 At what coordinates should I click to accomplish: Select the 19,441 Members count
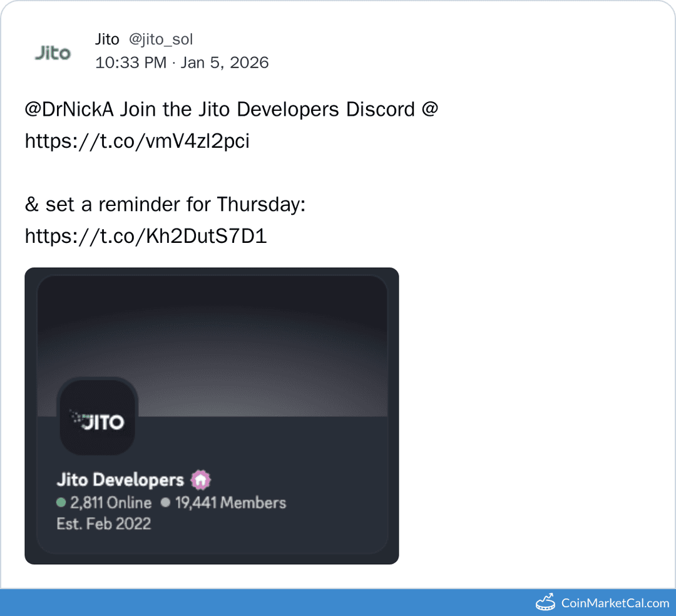click(230, 503)
